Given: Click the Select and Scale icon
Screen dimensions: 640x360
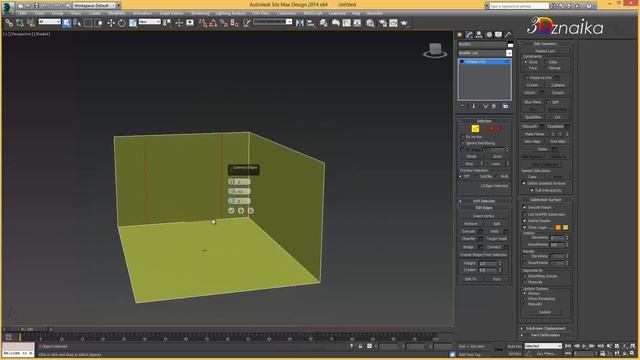Looking at the screenshot, I should click(133, 23).
